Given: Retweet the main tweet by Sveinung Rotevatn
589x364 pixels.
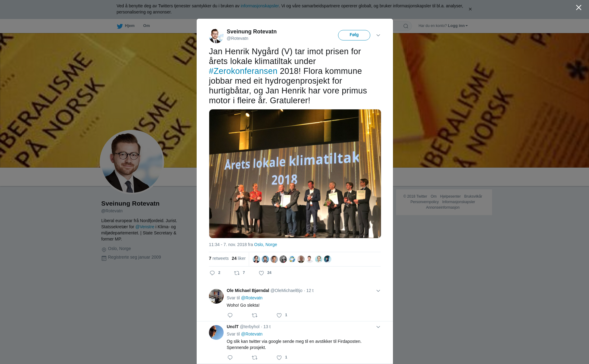Looking at the screenshot, I should coord(237,273).
